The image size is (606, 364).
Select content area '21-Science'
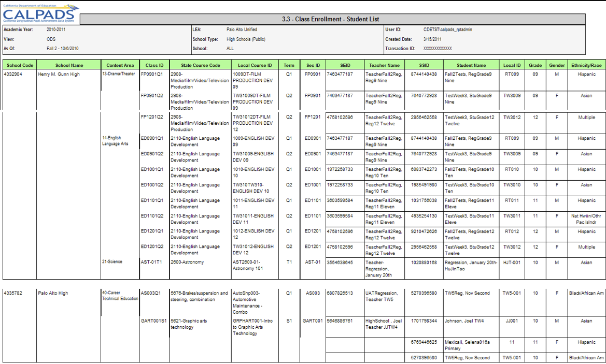pos(112,261)
